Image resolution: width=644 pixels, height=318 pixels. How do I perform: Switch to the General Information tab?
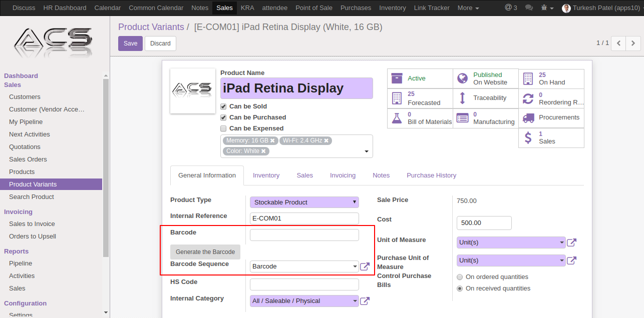[x=207, y=175]
